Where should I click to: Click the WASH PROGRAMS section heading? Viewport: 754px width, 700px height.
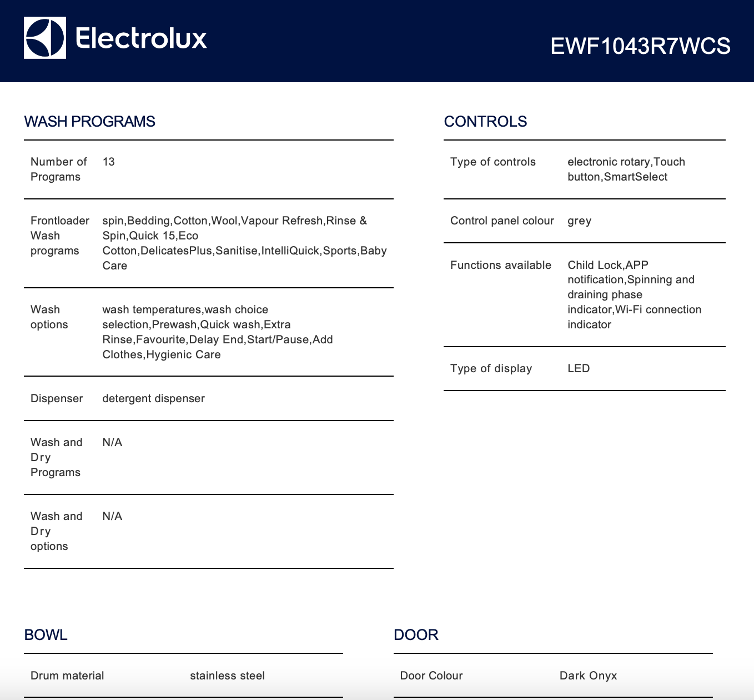point(89,121)
